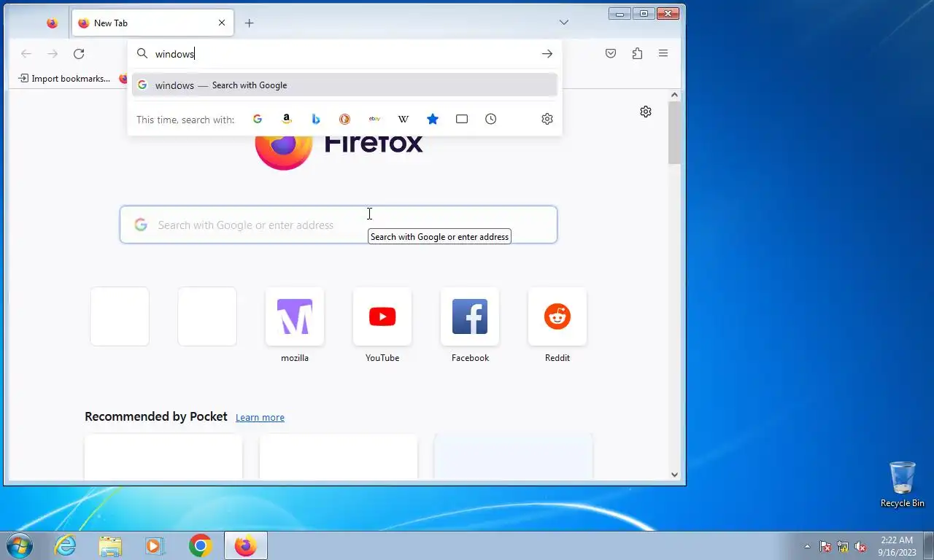Search this time with Google
934x560 pixels.
(258, 119)
